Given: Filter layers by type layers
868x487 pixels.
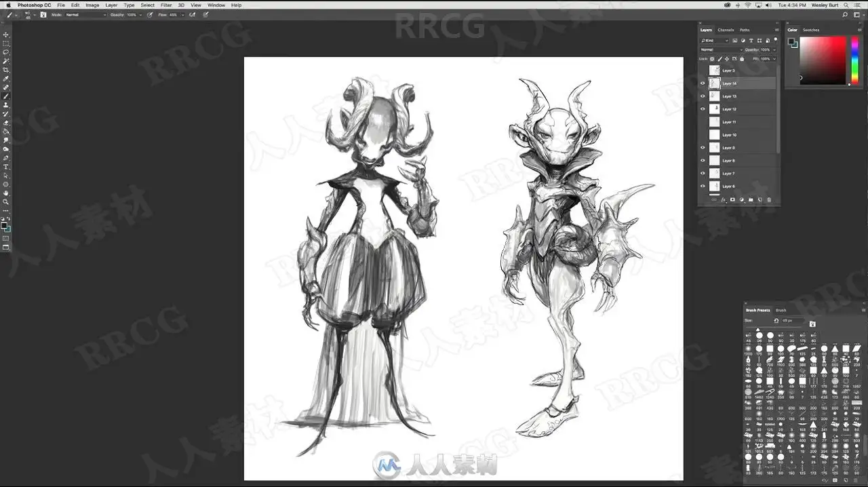Looking at the screenshot, I should [x=751, y=41].
